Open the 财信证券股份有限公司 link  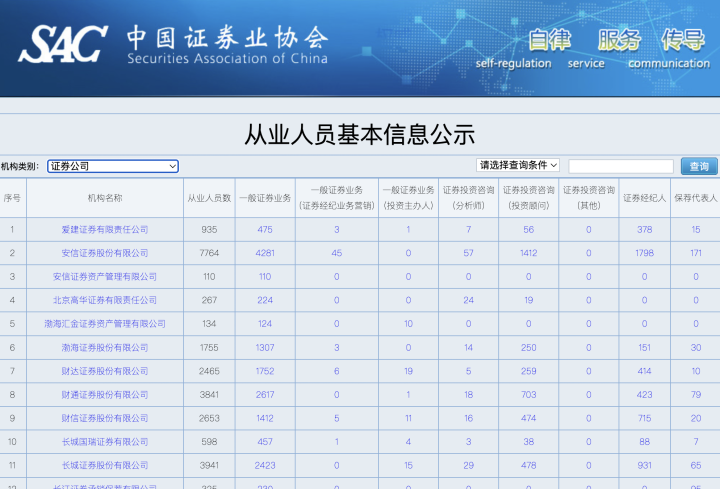click(105, 418)
